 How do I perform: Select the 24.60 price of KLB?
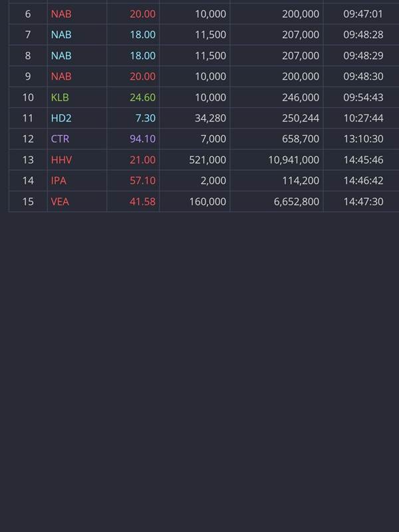click(x=142, y=97)
